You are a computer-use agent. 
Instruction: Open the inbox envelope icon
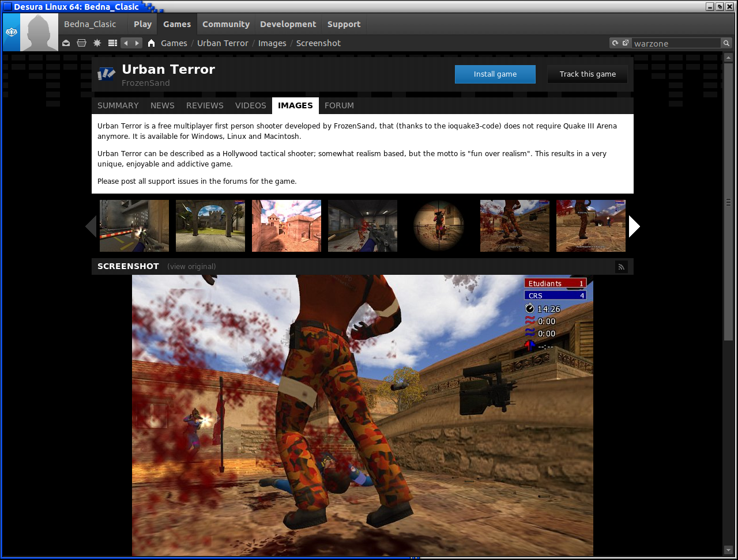pyautogui.click(x=66, y=43)
